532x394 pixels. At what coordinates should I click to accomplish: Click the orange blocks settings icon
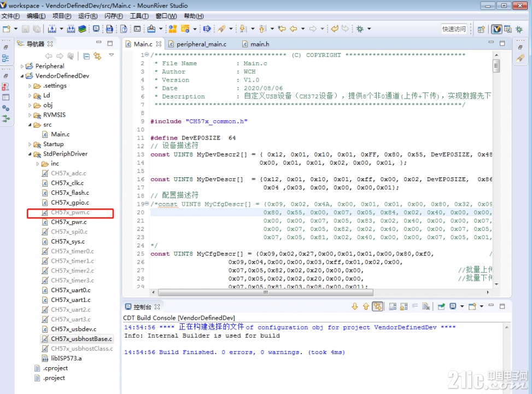click(x=173, y=29)
